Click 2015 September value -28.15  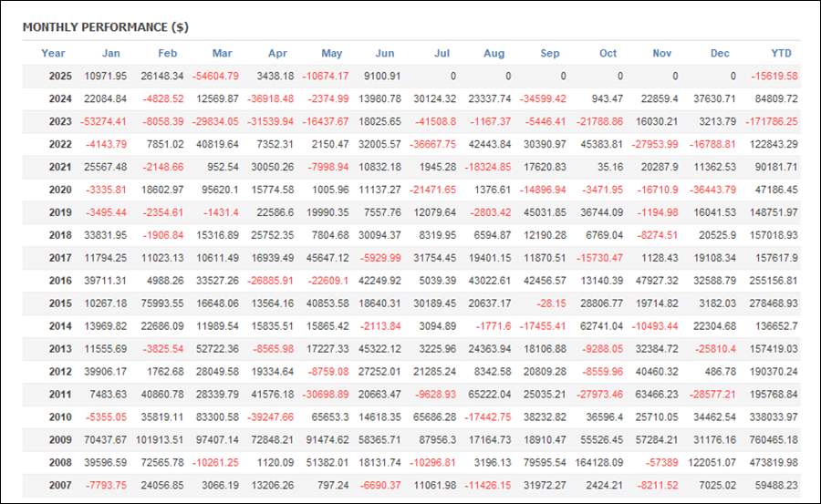pos(551,303)
